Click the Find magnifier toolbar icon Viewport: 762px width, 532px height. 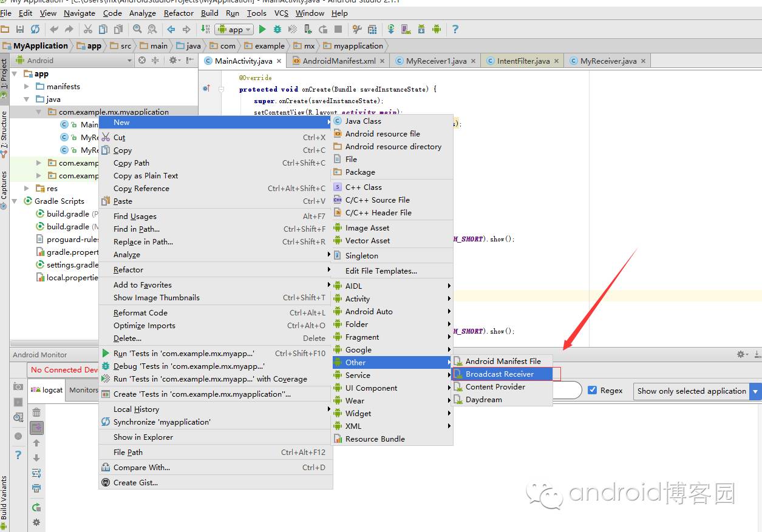[137, 29]
